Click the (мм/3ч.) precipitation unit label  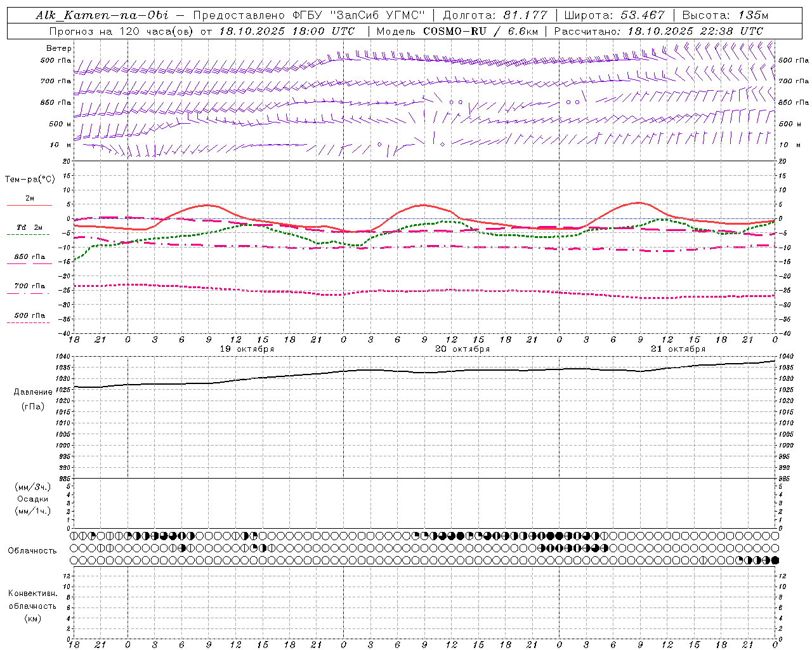click(33, 487)
